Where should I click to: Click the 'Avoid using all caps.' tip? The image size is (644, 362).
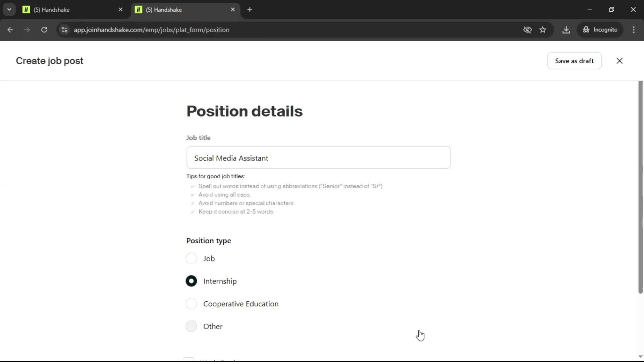coord(224,194)
